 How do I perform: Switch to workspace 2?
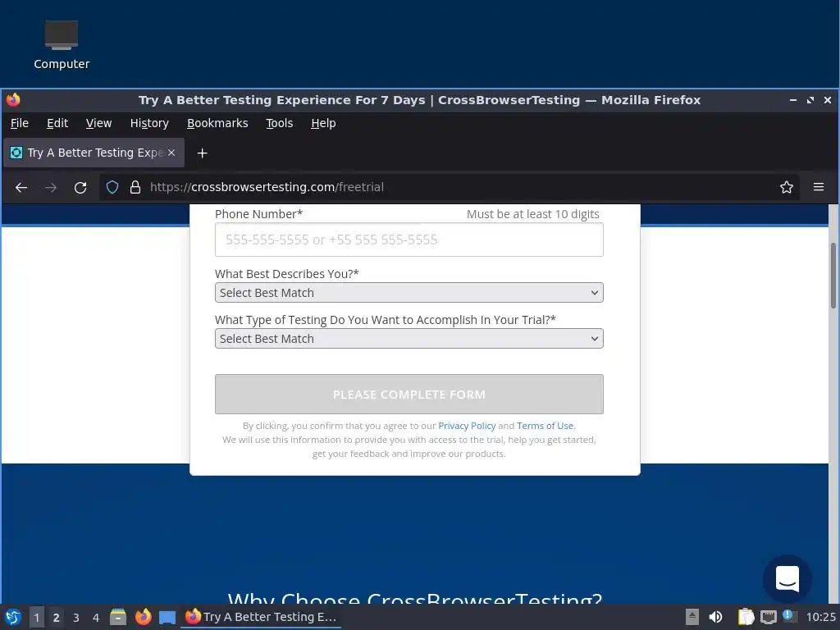coord(57,618)
